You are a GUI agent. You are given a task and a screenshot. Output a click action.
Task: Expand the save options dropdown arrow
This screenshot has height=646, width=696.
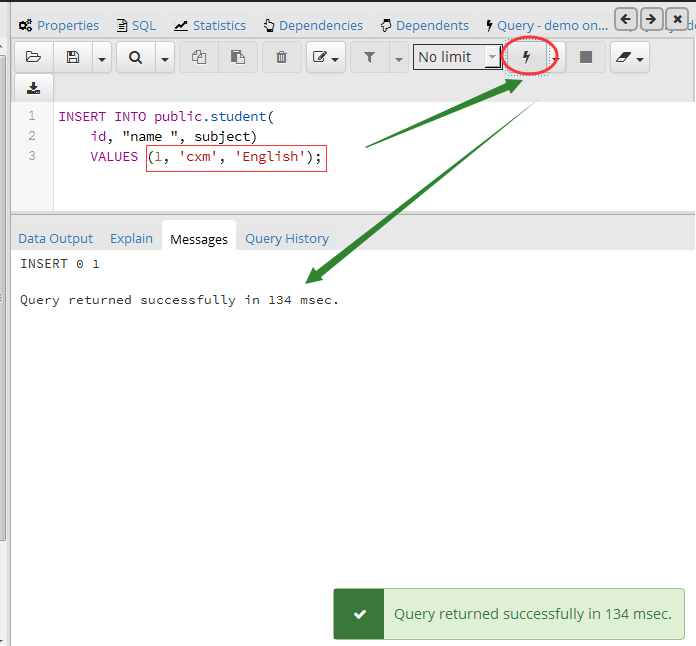coord(102,57)
